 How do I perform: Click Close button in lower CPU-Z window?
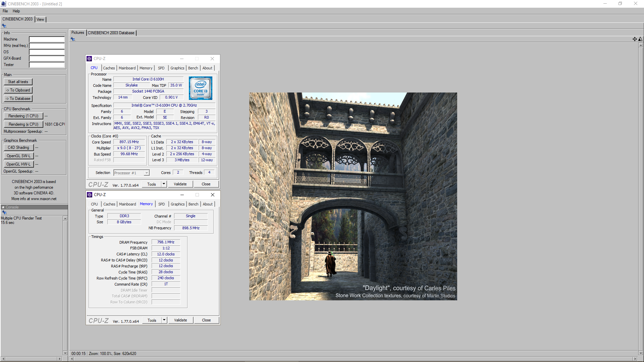pos(206,320)
